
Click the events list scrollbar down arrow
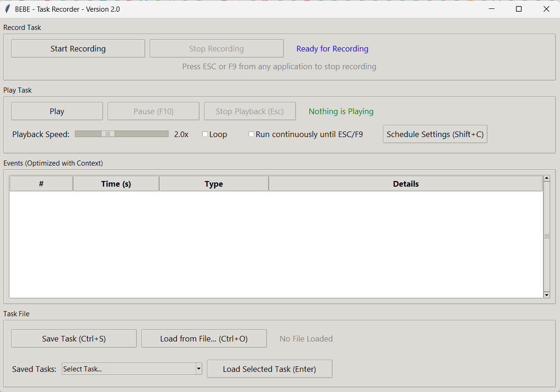click(x=546, y=295)
